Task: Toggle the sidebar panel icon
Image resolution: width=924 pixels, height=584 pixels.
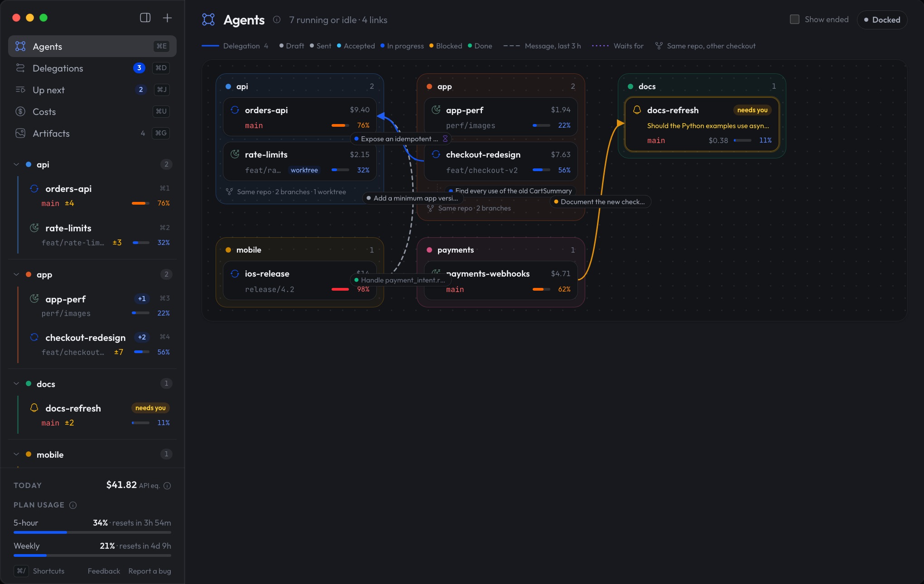Action: point(145,18)
